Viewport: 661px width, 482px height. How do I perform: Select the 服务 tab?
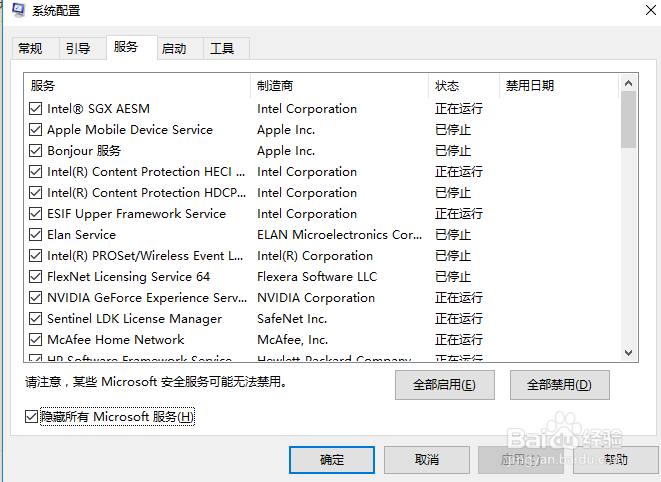click(132, 47)
